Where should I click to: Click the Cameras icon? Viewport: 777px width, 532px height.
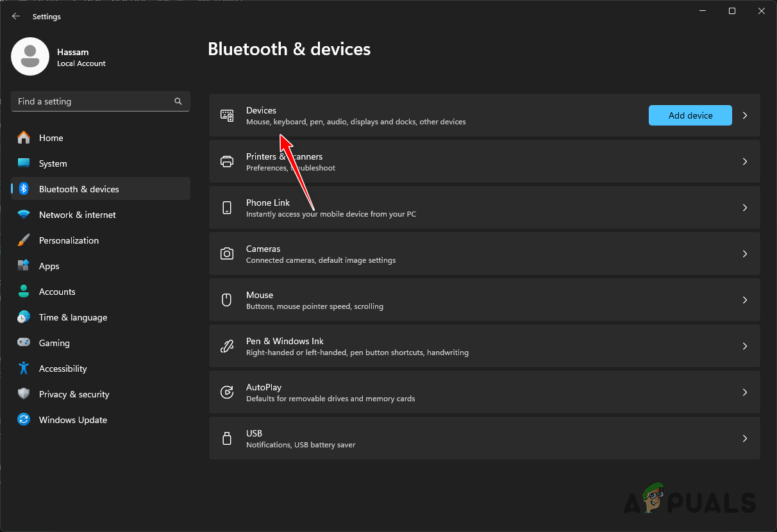[227, 254]
